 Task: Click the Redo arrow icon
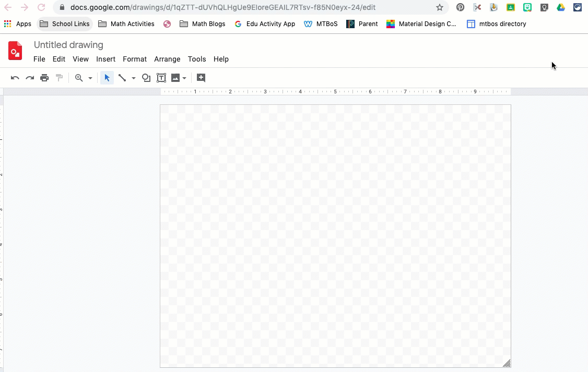coord(30,78)
